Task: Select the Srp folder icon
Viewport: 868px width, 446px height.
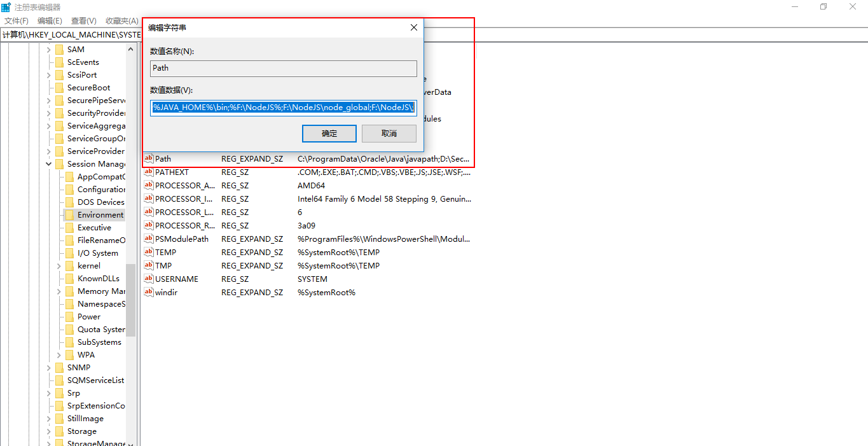Action: (x=60, y=393)
